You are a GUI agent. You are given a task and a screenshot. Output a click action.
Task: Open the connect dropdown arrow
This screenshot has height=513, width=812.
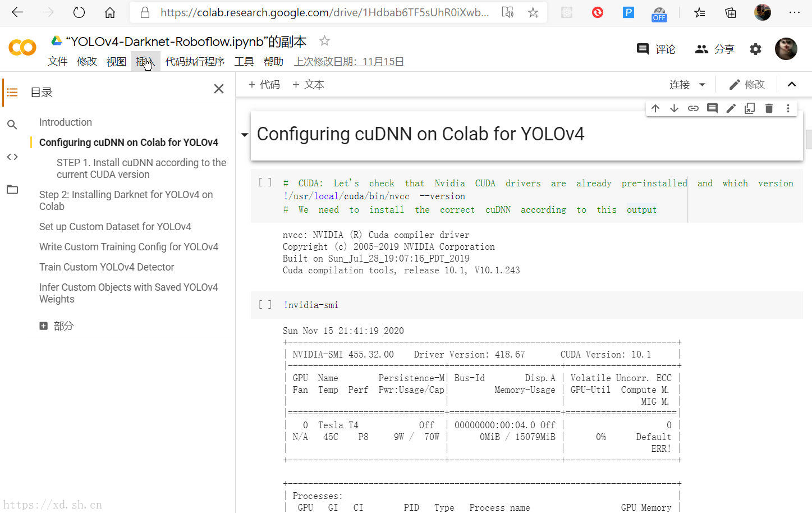pos(702,85)
